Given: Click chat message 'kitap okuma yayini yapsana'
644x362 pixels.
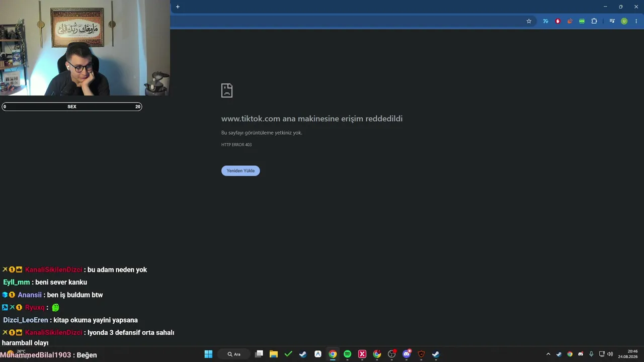Looking at the screenshot, I should pyautogui.click(x=96, y=320).
